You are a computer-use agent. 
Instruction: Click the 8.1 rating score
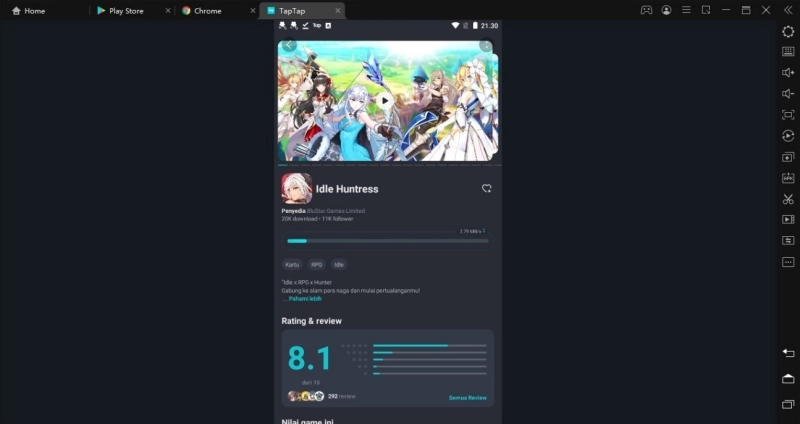click(x=310, y=358)
